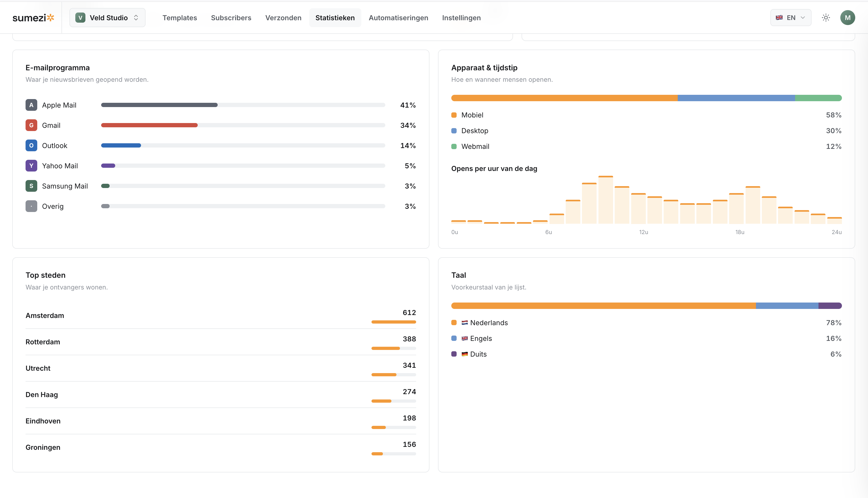Go to the Templates tab
The height and width of the screenshot is (498, 868).
179,18
